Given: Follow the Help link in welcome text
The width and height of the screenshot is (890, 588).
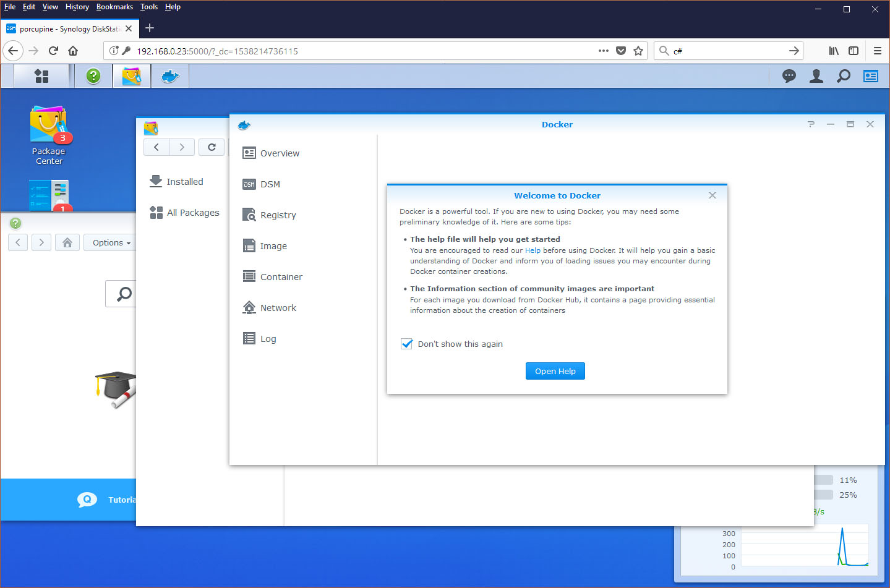Looking at the screenshot, I should click(533, 250).
